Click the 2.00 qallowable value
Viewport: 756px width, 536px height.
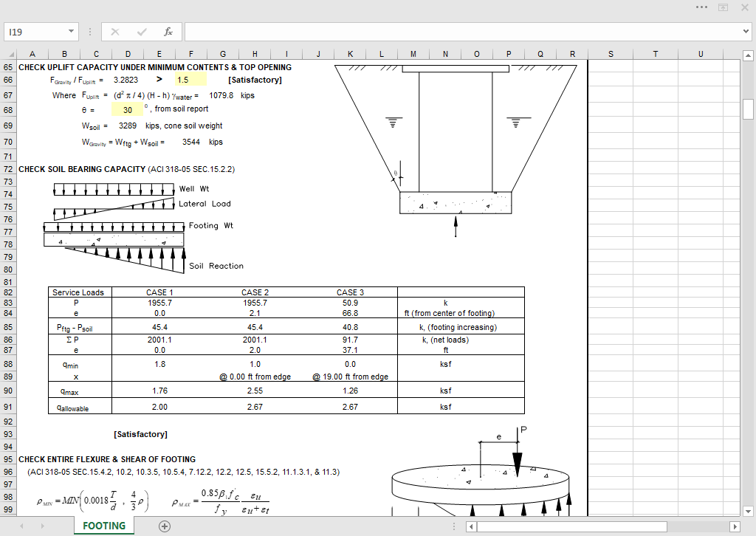[x=159, y=408]
